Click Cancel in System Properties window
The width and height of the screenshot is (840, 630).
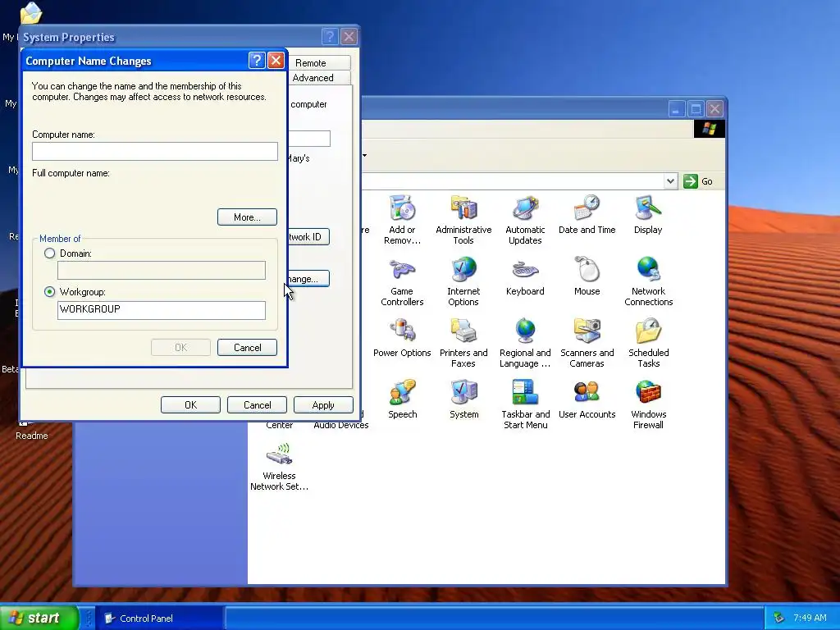click(x=257, y=405)
